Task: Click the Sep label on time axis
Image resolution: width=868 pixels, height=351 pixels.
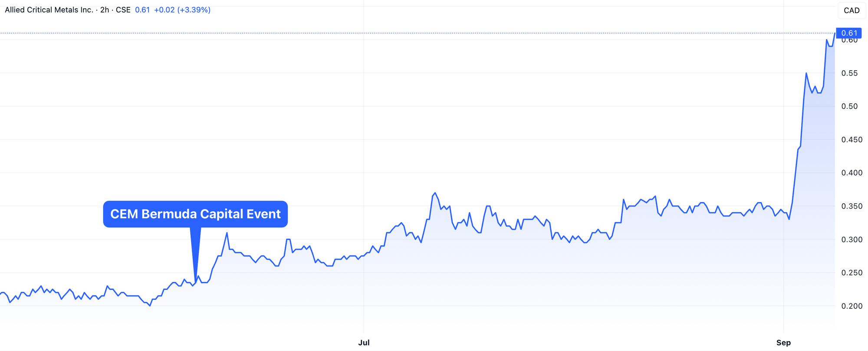Action: coord(783,343)
